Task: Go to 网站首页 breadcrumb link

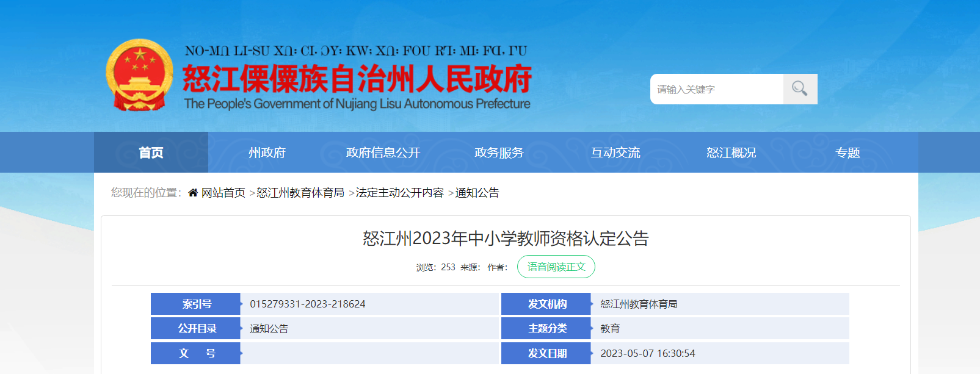Action: [x=223, y=193]
